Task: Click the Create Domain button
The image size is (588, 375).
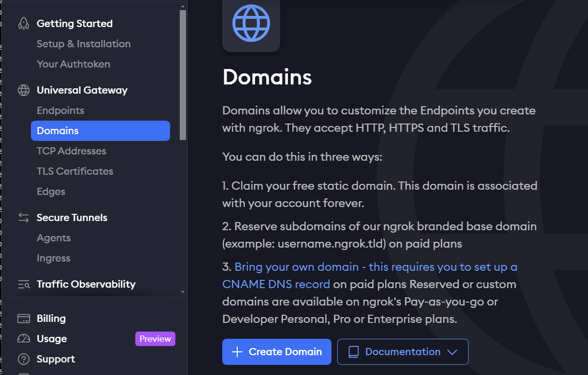Action: click(x=277, y=352)
